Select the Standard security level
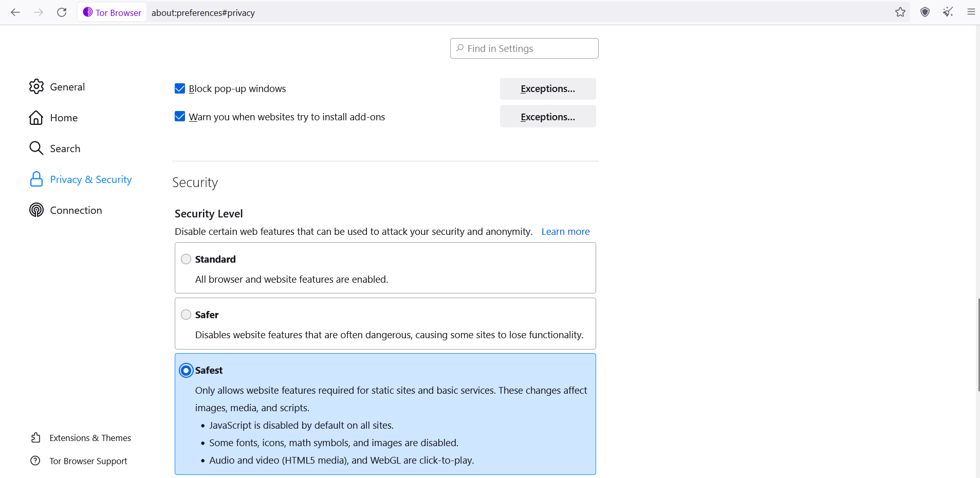This screenshot has height=478, width=980. pos(186,259)
